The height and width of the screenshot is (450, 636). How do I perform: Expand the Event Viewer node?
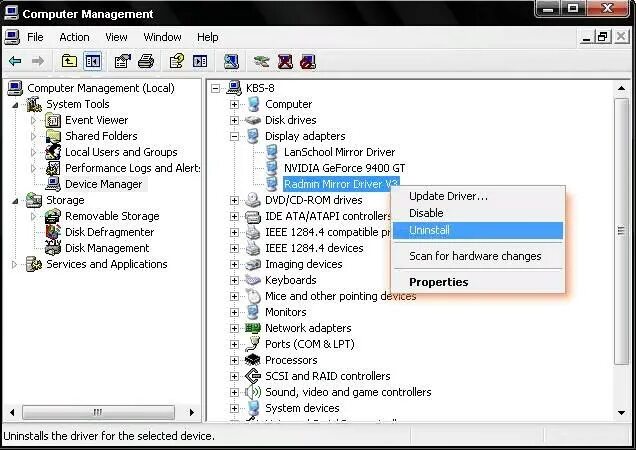click(x=33, y=121)
